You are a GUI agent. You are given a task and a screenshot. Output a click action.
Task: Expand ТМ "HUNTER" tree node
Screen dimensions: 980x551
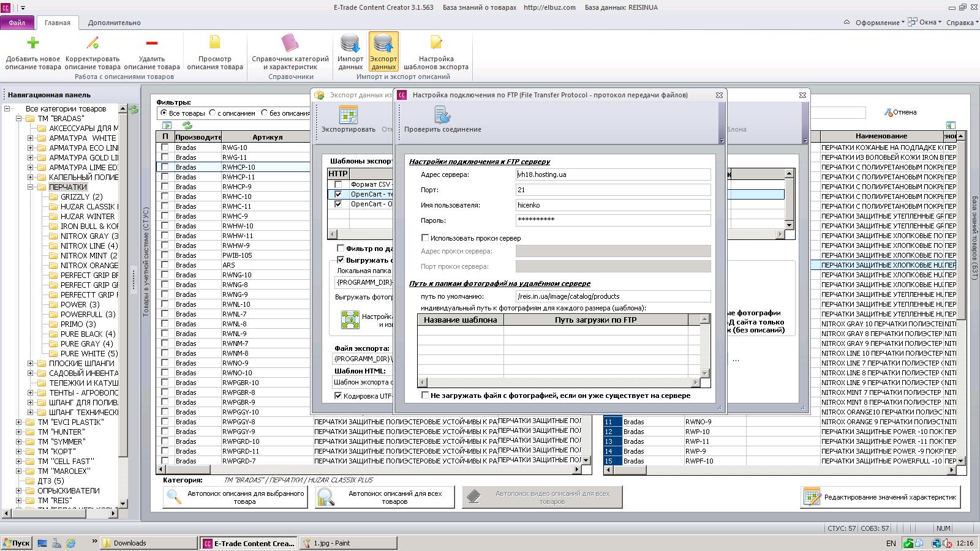18,432
